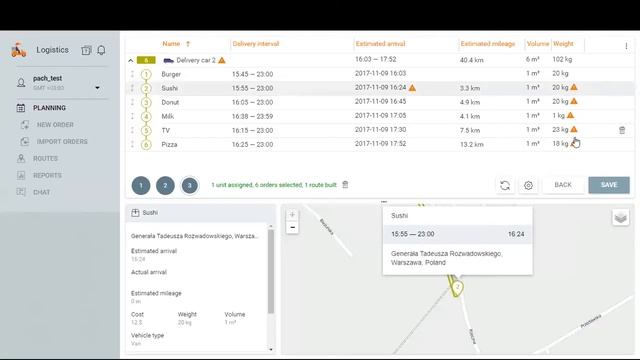Screen dimensions: 640x360
Task: Open New Order page
Action: [x=55, y=124]
